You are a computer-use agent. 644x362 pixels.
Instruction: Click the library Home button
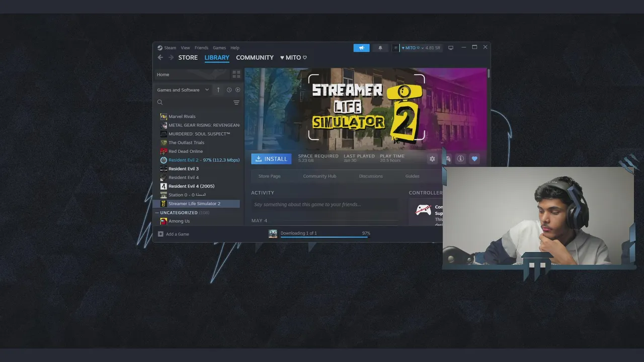pos(191,74)
